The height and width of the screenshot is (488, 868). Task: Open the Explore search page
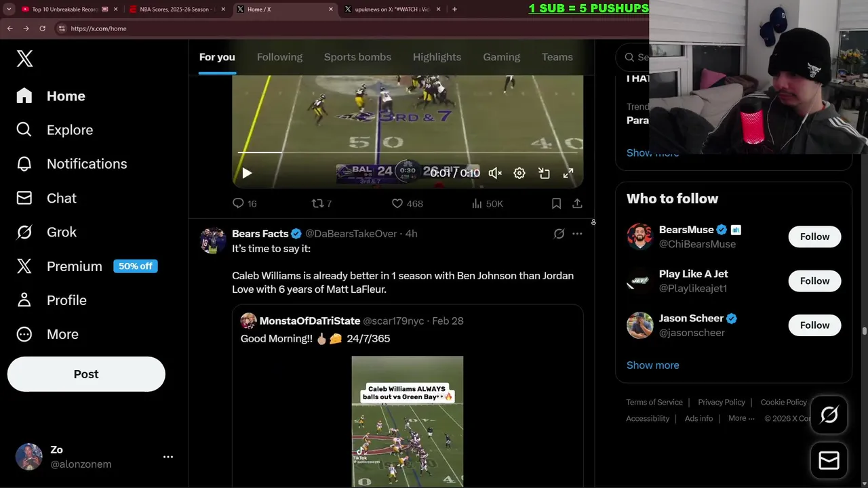pos(55,130)
